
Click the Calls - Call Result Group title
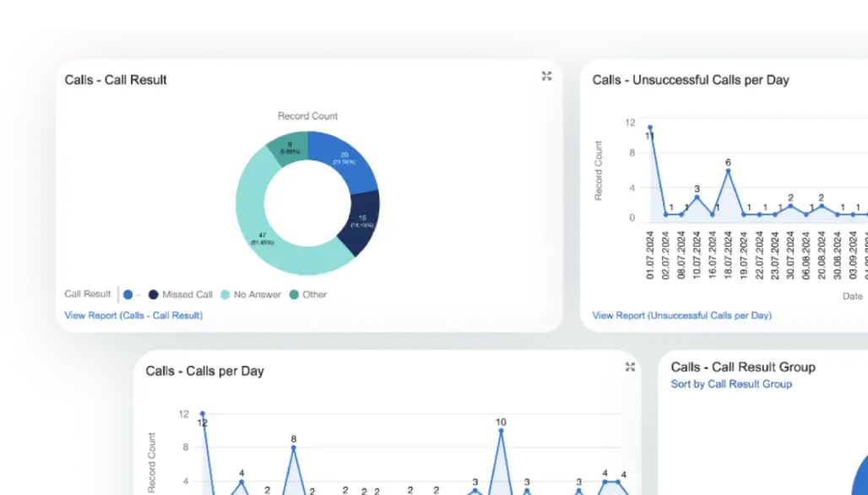743,367
